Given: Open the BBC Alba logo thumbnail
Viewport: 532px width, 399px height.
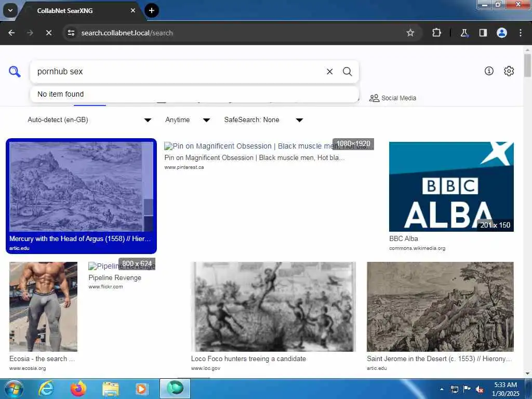Looking at the screenshot, I should 451,187.
